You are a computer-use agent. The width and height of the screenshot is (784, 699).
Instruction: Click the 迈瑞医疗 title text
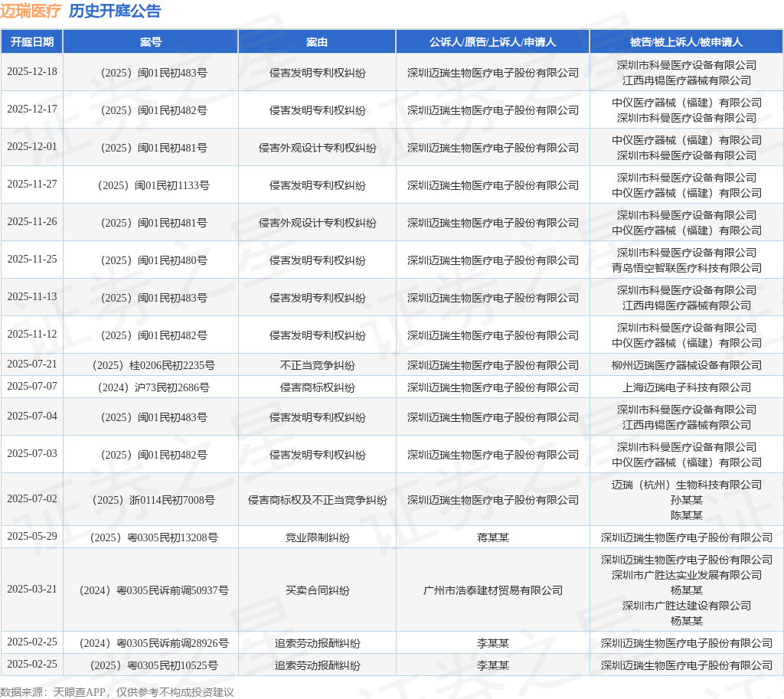point(31,11)
